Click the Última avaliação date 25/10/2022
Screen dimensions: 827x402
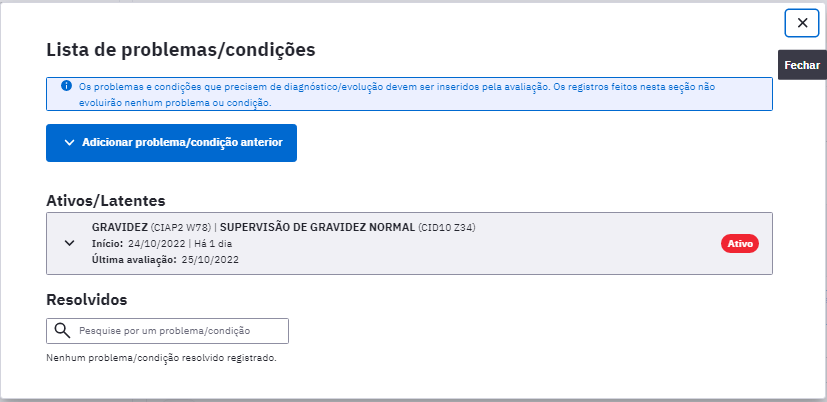(x=210, y=260)
